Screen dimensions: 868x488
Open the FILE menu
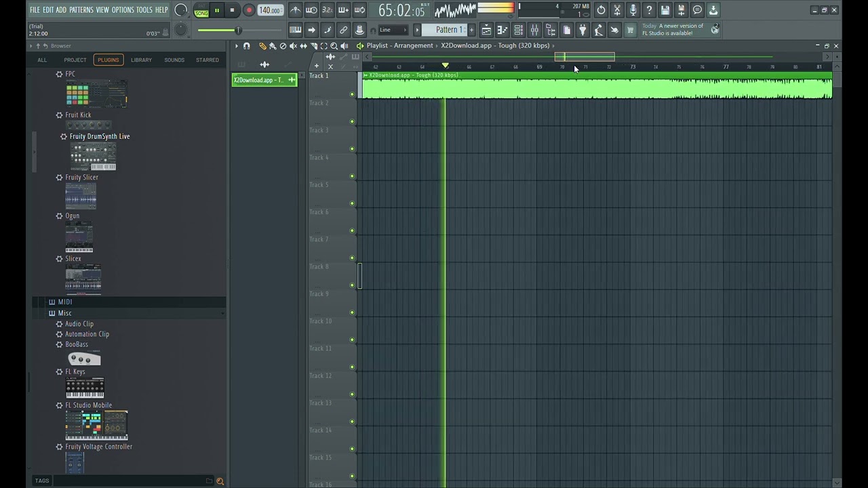tap(35, 9)
